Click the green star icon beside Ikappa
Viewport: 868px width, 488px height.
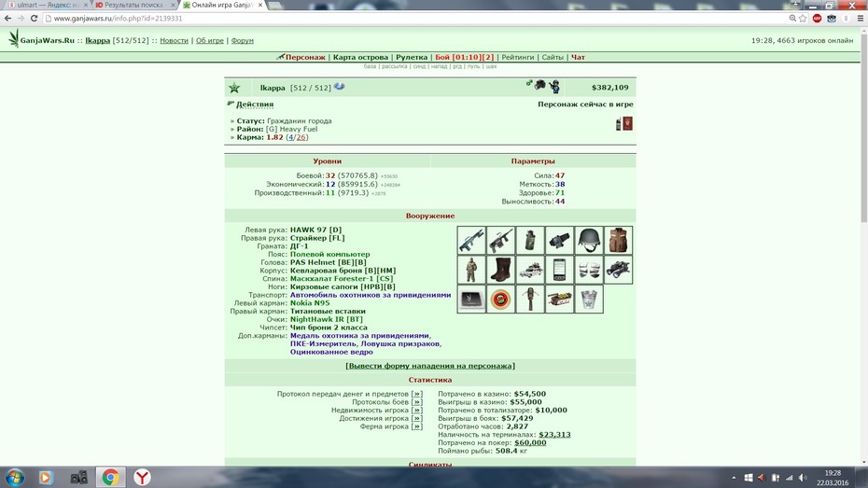click(234, 88)
